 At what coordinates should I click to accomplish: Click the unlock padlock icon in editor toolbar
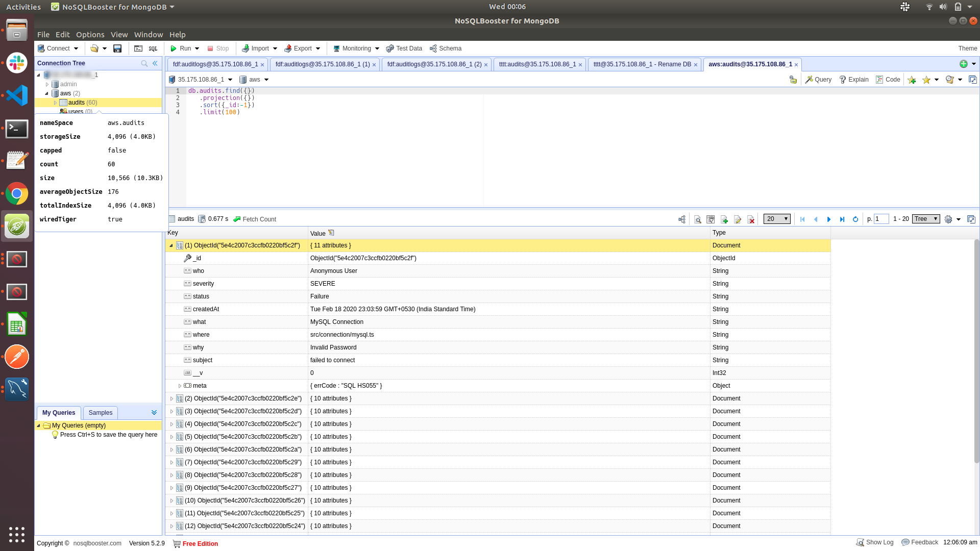(793, 80)
